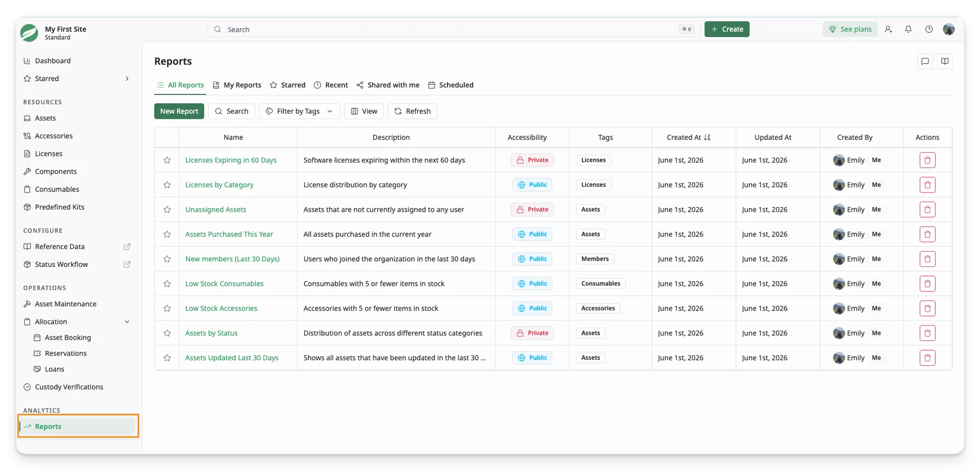Image resolution: width=980 pixels, height=470 pixels.
Task: Collapse the Allocation sidebar group
Action: tap(127, 322)
